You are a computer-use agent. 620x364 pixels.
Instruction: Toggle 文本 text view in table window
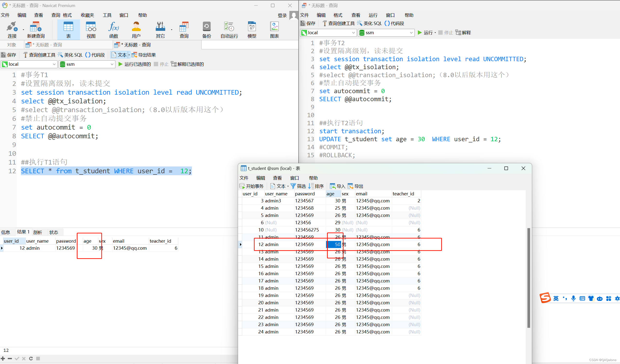click(278, 186)
